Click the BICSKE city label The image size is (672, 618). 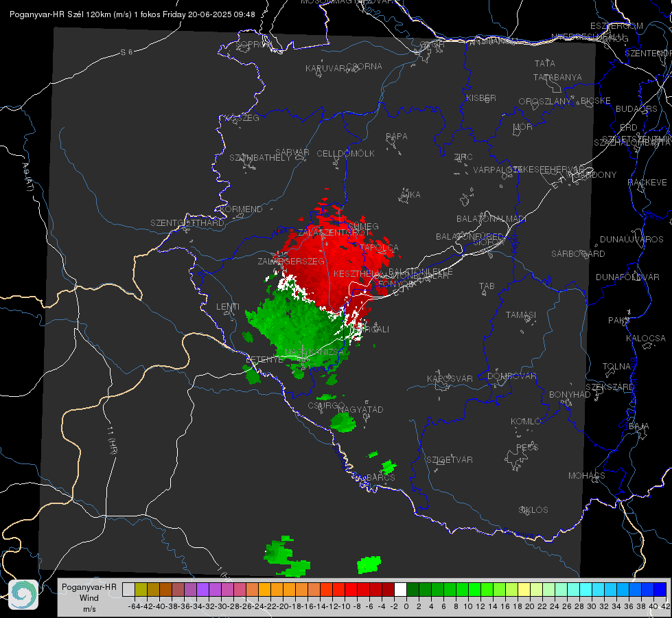596,100
